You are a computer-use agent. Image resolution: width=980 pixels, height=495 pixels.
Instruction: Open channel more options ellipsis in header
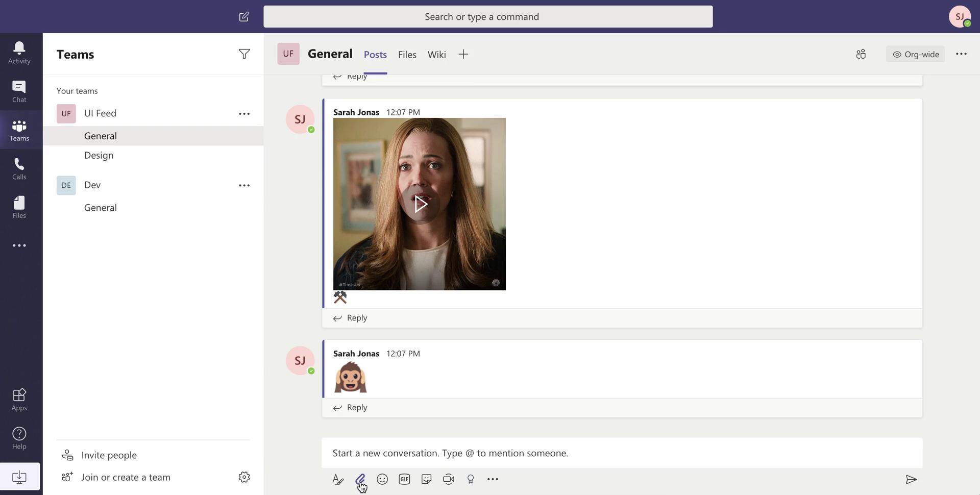[x=961, y=54]
